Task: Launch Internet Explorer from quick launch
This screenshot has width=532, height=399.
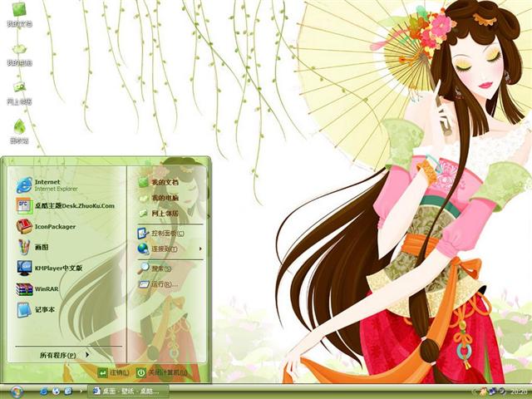Action: [x=44, y=392]
